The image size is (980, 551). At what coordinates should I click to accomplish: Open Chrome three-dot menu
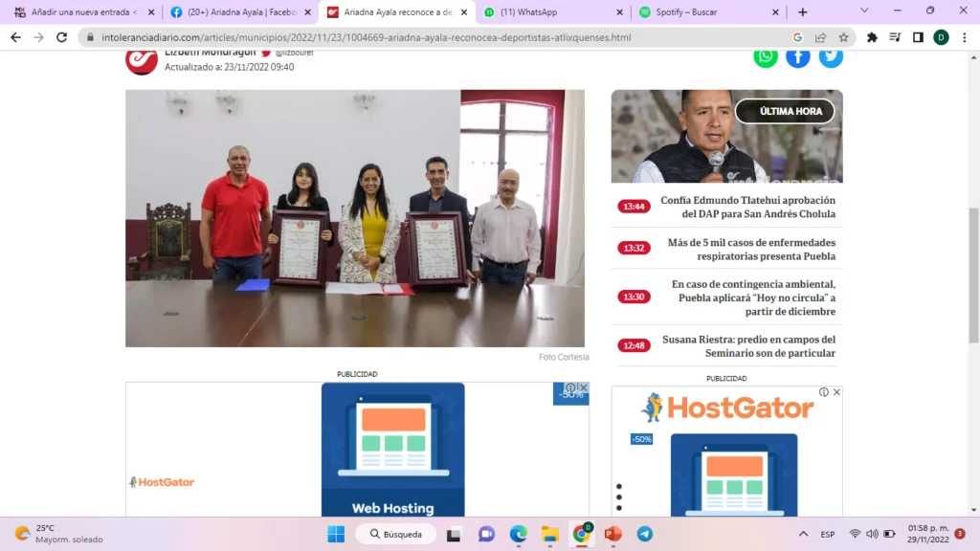(x=965, y=37)
